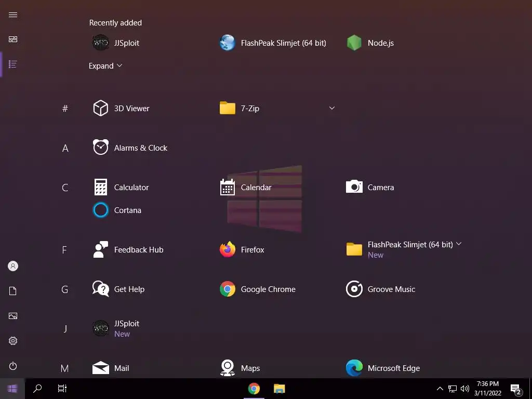Click the letter A header
Viewport: 532px width, 399px height.
tap(65, 148)
